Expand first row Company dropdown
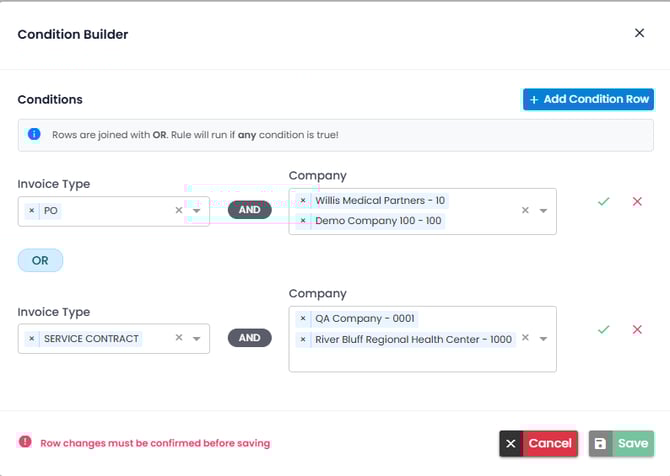Viewport: 670px width, 476px height. [x=543, y=211]
